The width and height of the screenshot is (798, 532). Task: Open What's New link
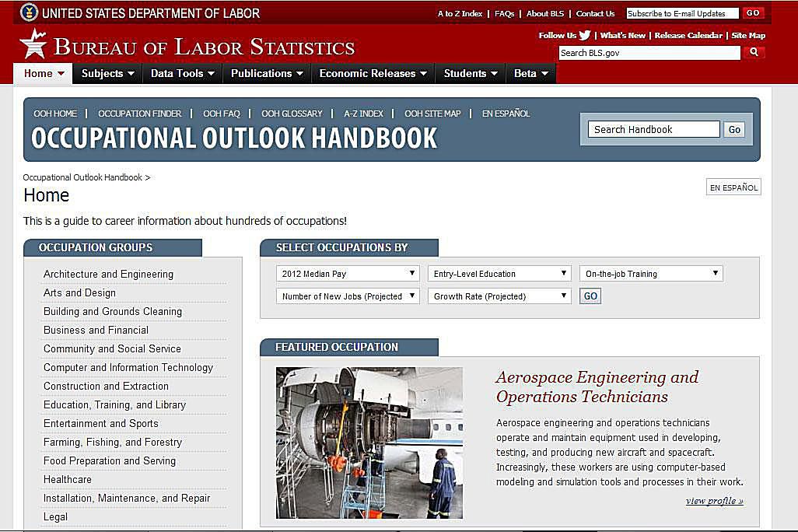(622, 35)
